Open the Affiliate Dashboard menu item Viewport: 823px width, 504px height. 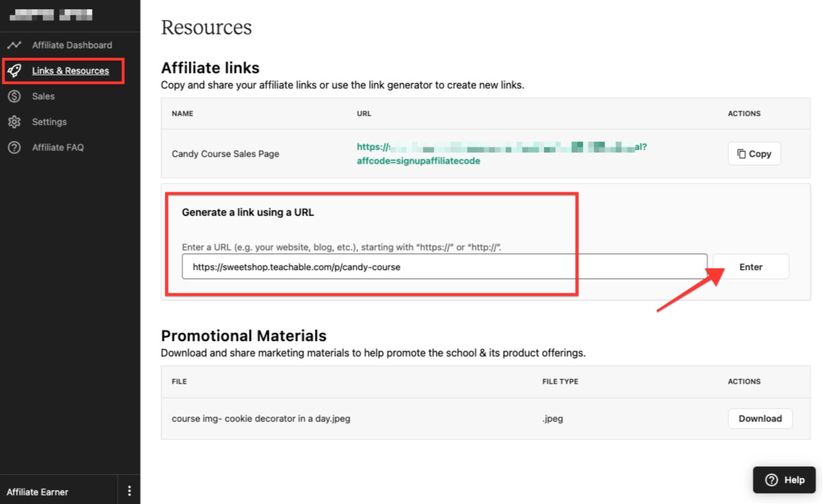click(x=72, y=45)
